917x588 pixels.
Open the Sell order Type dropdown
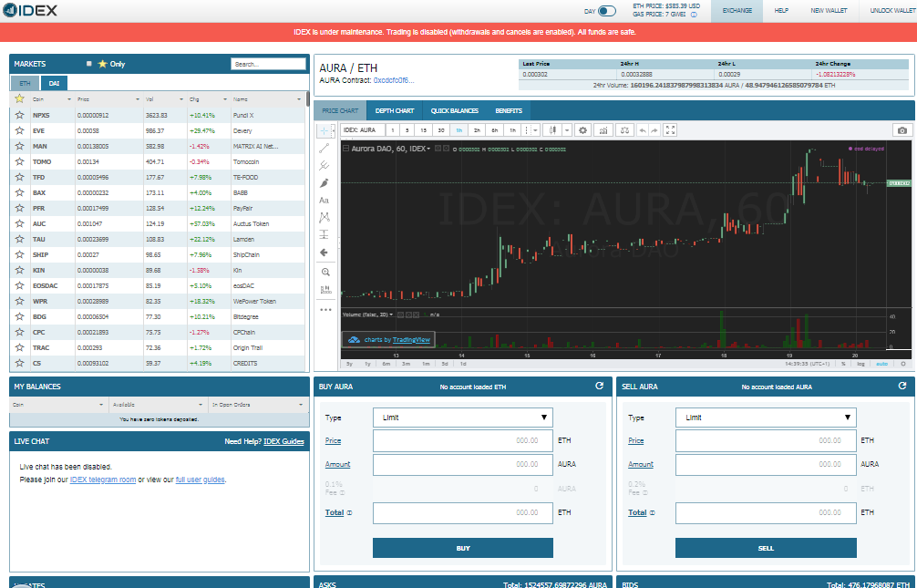766,418
